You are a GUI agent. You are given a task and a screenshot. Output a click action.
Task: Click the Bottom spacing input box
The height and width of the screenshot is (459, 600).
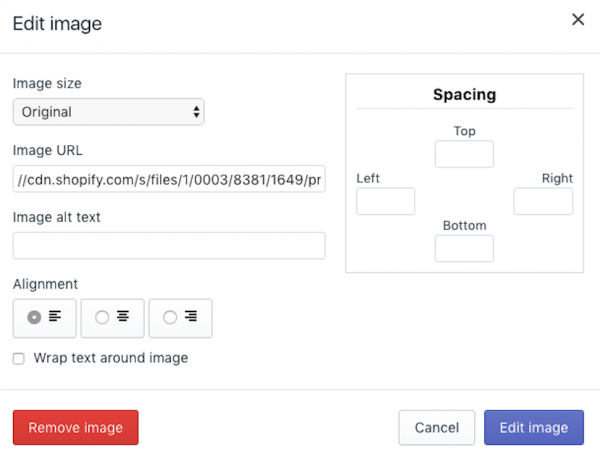point(464,248)
